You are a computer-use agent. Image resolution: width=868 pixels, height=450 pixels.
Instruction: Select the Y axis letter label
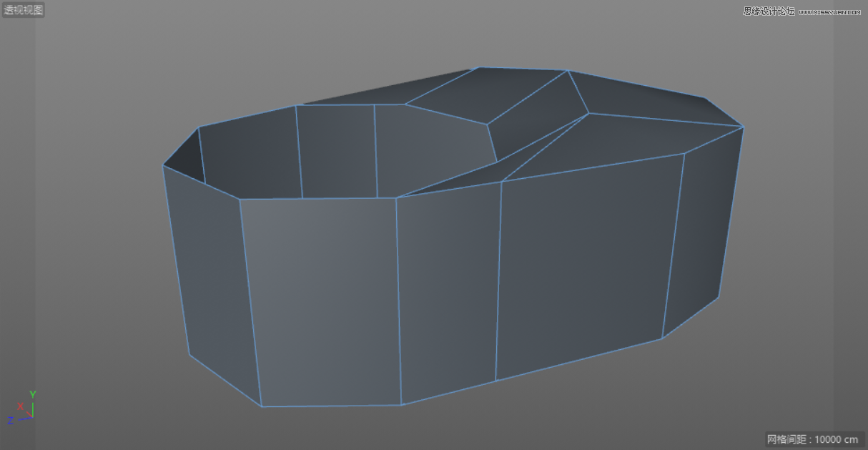[x=33, y=393]
